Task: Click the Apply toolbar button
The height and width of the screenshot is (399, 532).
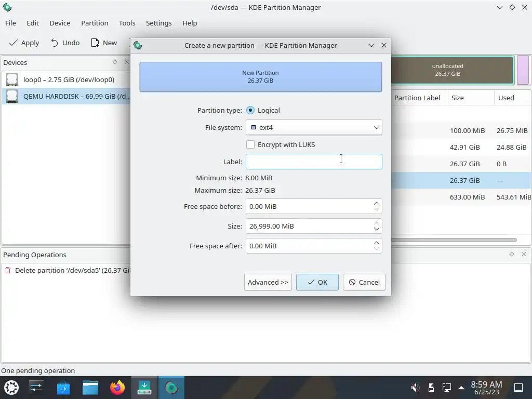Action: click(x=24, y=43)
